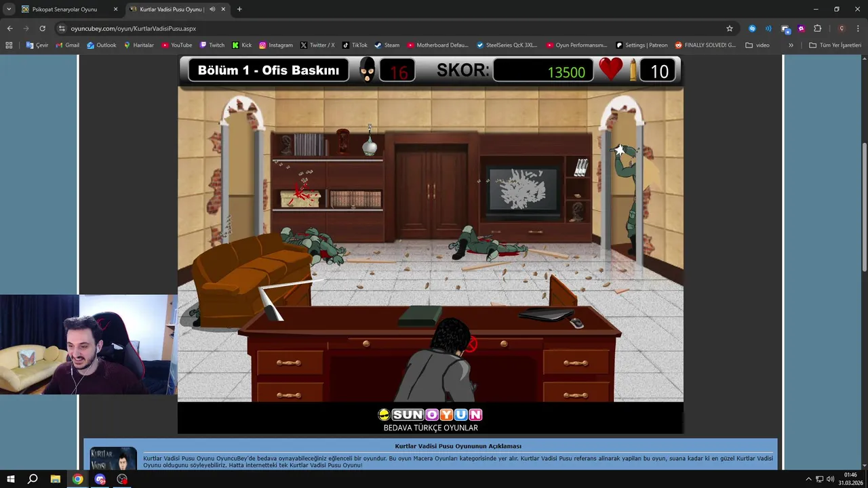
Task: Click Bölüm 1 - Ofis Baskını label
Action: pos(269,70)
